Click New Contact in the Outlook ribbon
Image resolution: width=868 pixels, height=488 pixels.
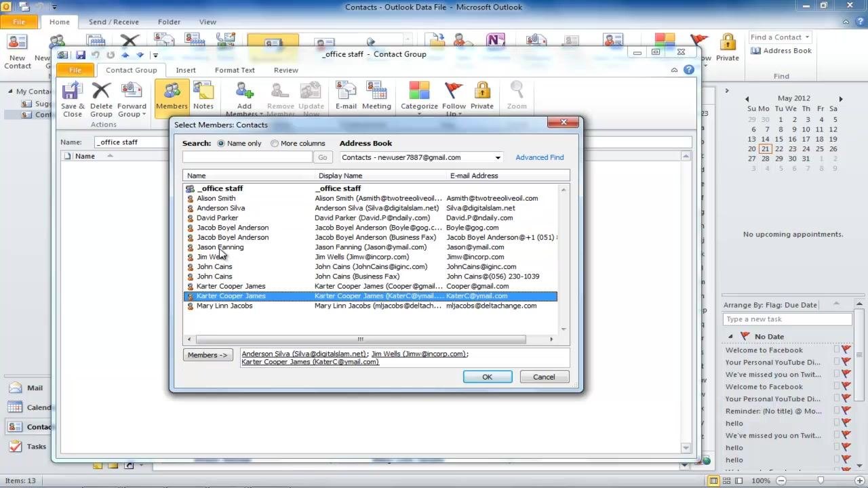18,53
